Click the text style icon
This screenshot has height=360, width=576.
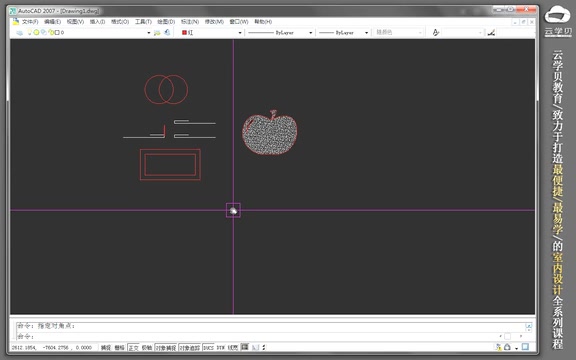point(436,33)
